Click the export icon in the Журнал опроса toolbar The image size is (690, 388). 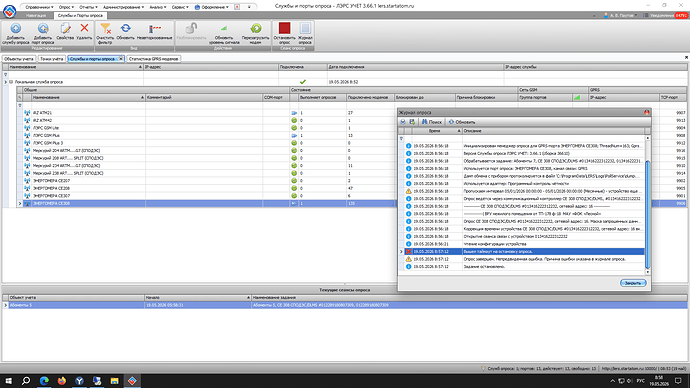tap(412, 122)
